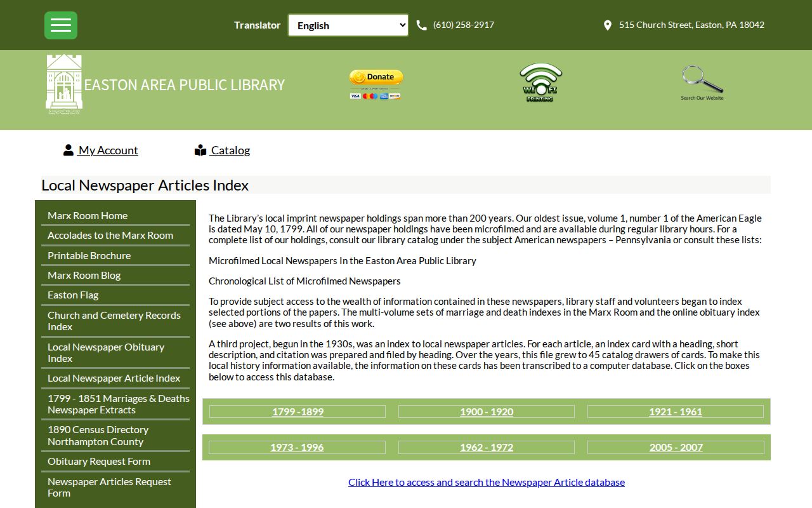
Task: Select Accolades to the Marx Room
Action: click(x=110, y=235)
